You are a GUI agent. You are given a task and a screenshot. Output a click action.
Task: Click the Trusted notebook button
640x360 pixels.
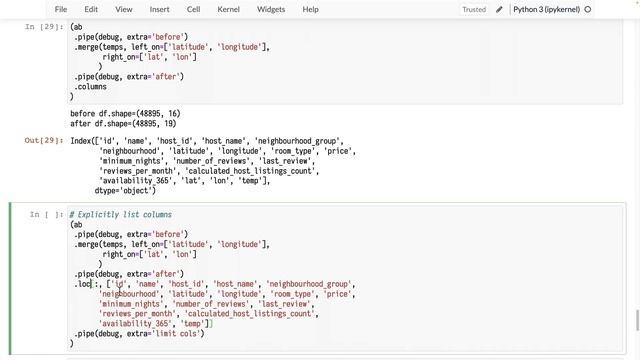[x=474, y=9]
